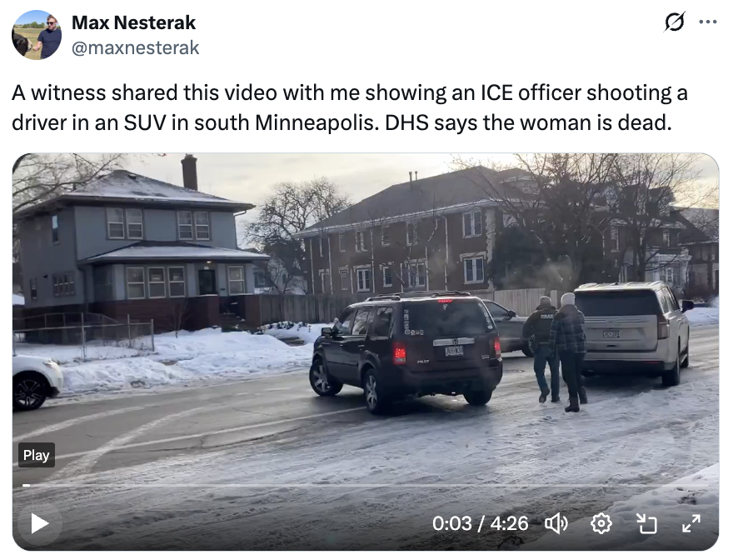This screenshot has width=733, height=560.
Task: Open the video picture-in-picture popout icon
Action: 647,523
